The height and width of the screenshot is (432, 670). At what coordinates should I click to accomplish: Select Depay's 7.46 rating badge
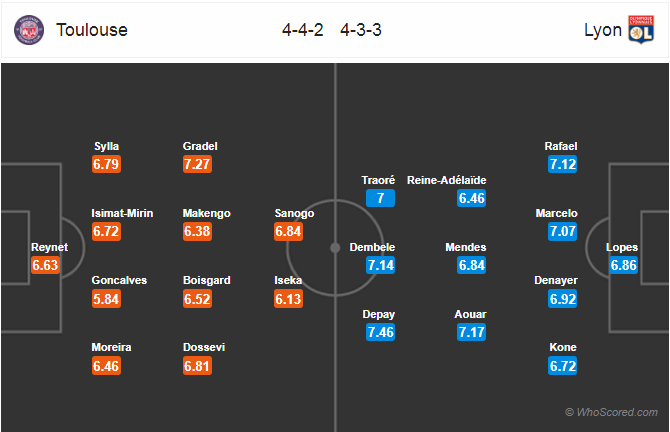point(380,332)
